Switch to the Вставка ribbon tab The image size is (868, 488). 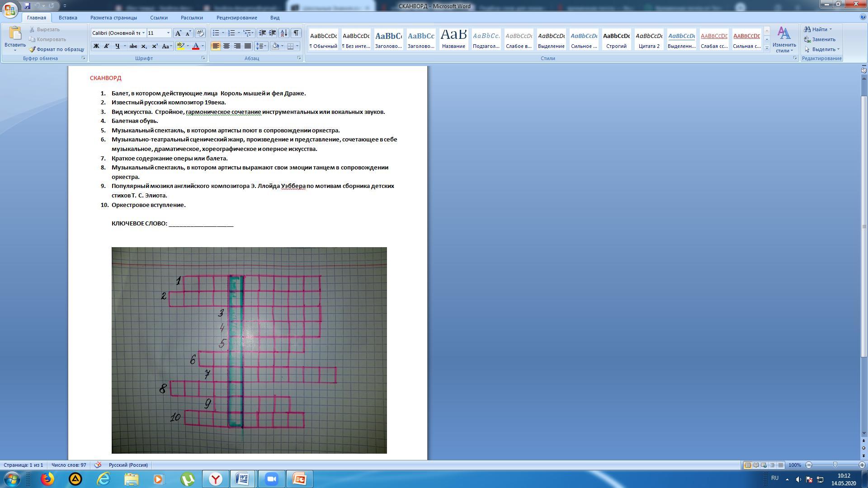click(68, 18)
